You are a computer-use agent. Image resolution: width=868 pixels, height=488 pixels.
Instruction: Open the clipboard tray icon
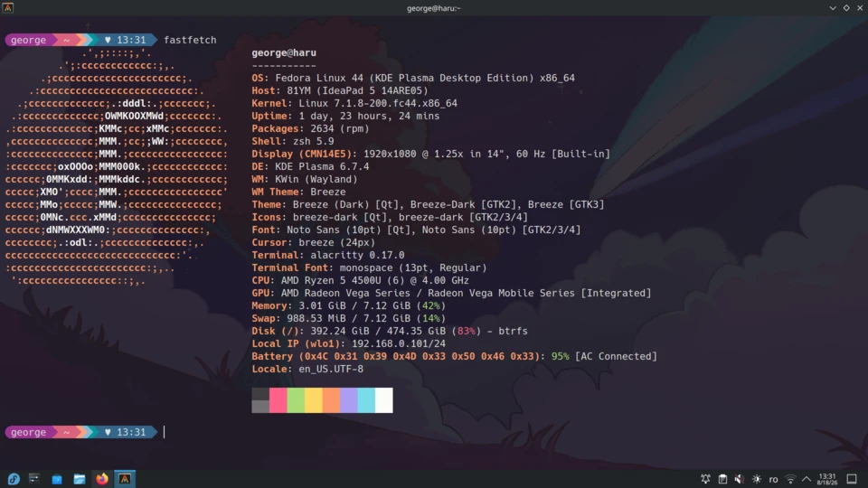(x=722, y=479)
